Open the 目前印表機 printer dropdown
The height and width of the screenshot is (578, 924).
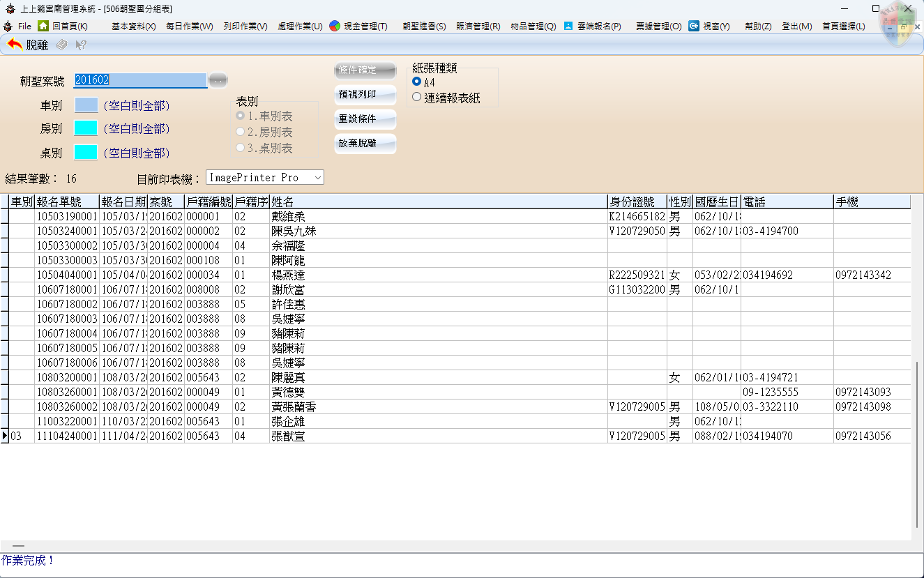[x=318, y=178]
